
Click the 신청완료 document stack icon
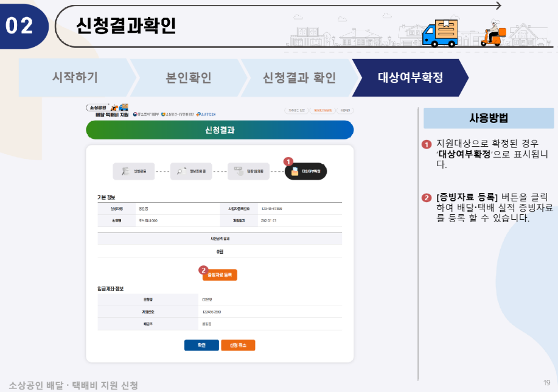coord(125,171)
